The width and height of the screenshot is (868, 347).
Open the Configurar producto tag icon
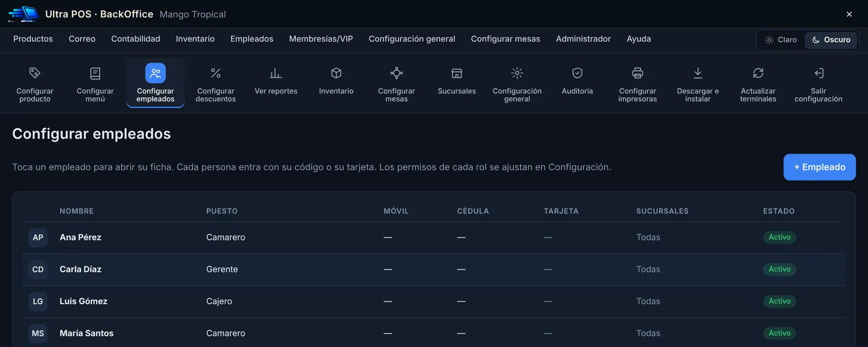tap(35, 73)
